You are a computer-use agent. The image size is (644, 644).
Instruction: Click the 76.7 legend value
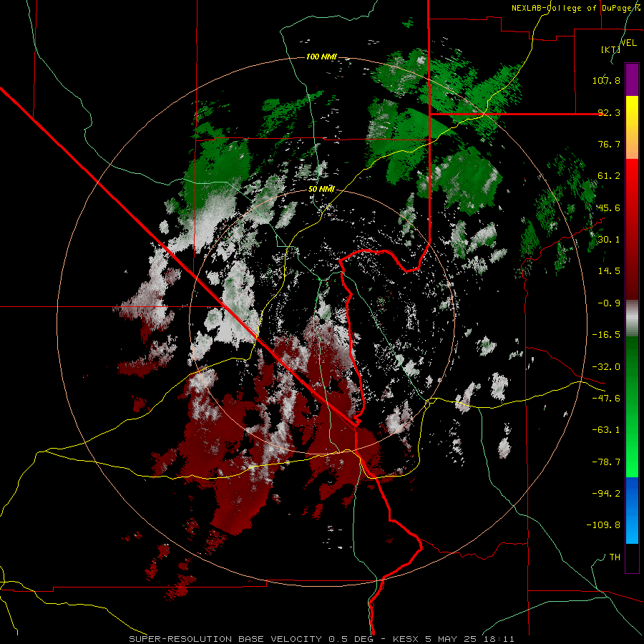[x=609, y=144]
